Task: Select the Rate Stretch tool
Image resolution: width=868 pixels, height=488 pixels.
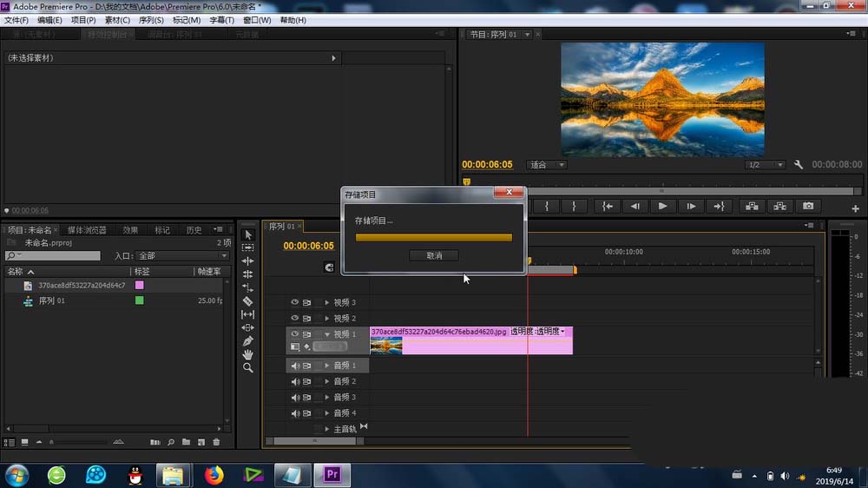Action: point(248,287)
